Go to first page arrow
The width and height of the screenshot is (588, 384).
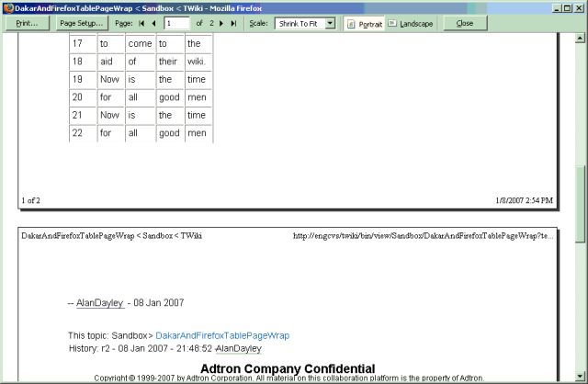[x=141, y=23]
